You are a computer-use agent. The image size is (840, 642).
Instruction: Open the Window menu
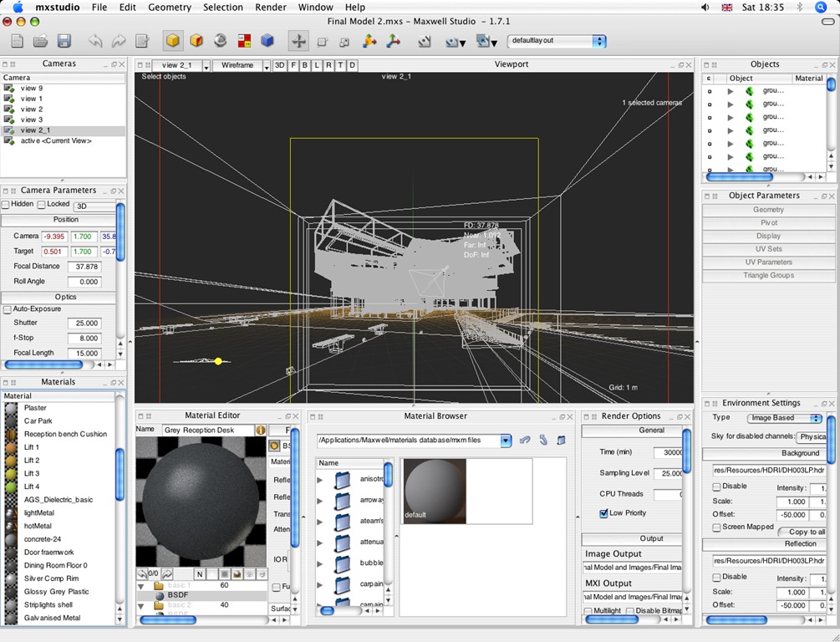316,7
